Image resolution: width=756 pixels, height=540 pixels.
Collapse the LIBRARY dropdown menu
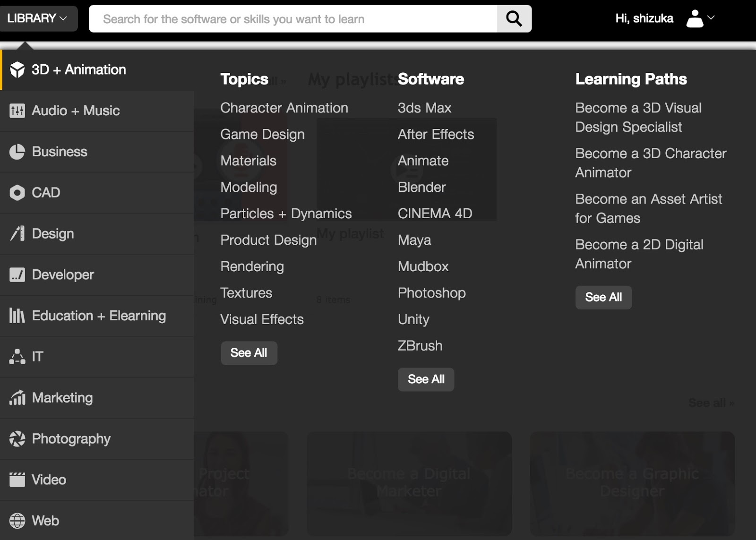pos(38,18)
